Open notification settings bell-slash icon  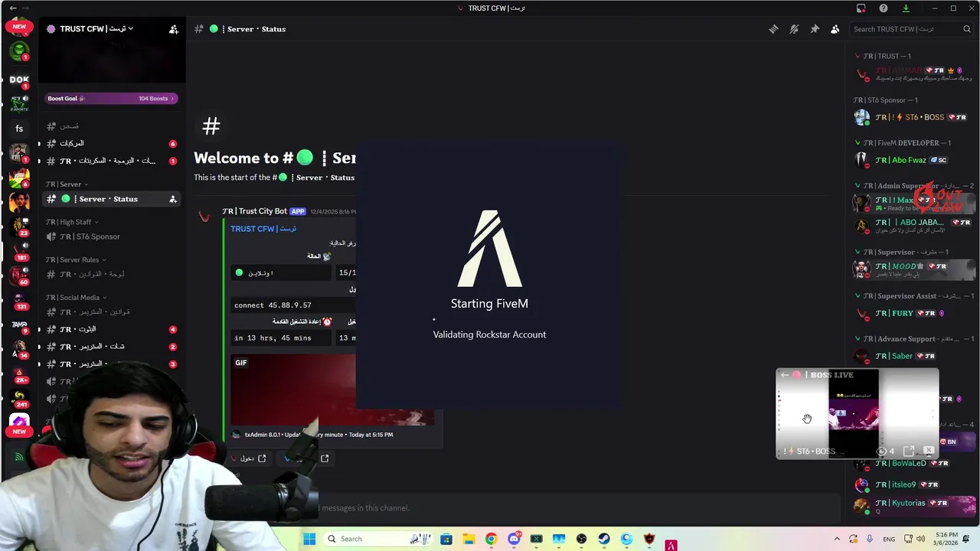coord(794,29)
